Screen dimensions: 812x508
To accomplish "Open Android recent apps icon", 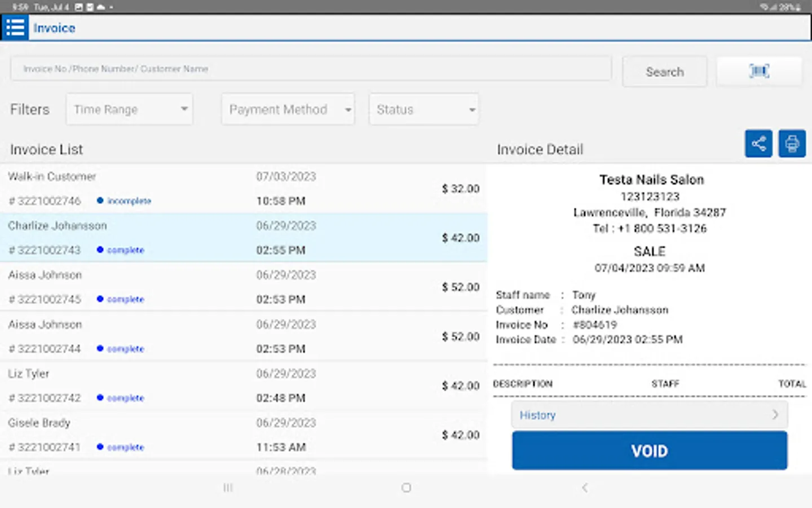I will 228,488.
